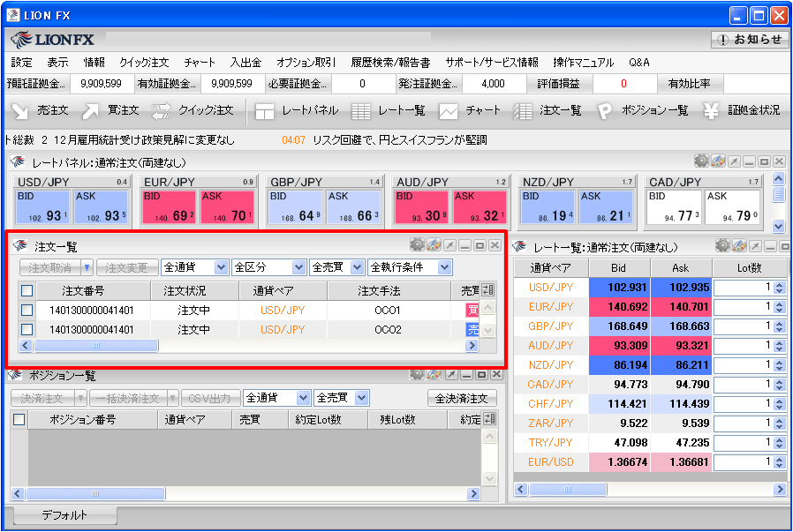Open the 設定 menu

coord(21,62)
